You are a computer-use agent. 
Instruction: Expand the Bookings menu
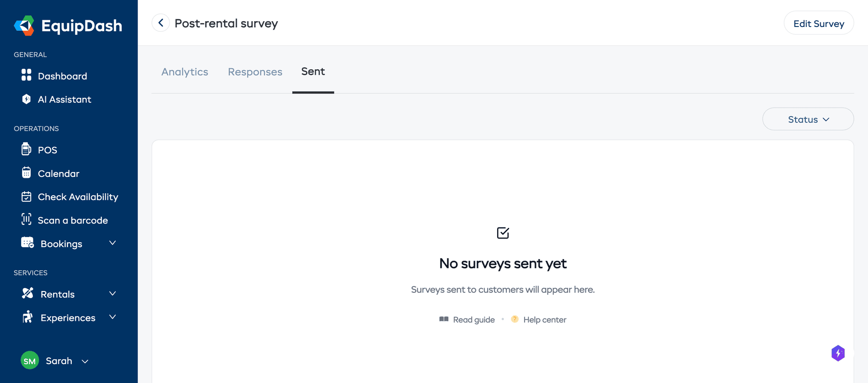tap(62, 243)
